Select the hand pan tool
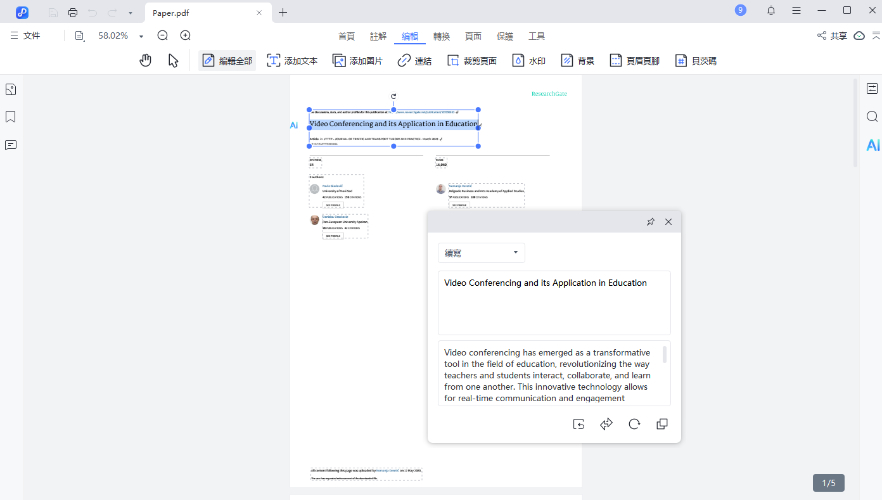The image size is (882, 500). point(146,60)
